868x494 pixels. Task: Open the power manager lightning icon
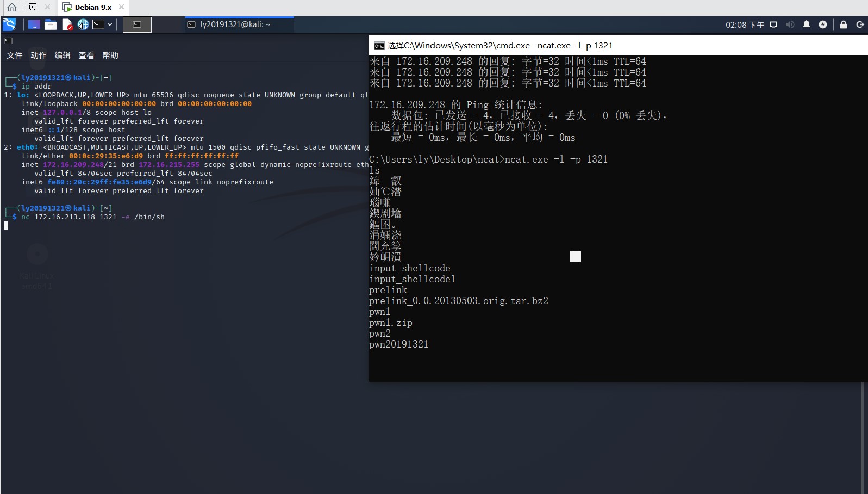click(823, 24)
